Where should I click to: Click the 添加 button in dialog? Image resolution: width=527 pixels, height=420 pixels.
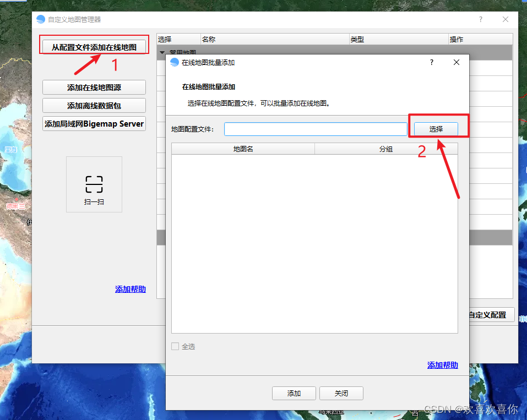(294, 393)
